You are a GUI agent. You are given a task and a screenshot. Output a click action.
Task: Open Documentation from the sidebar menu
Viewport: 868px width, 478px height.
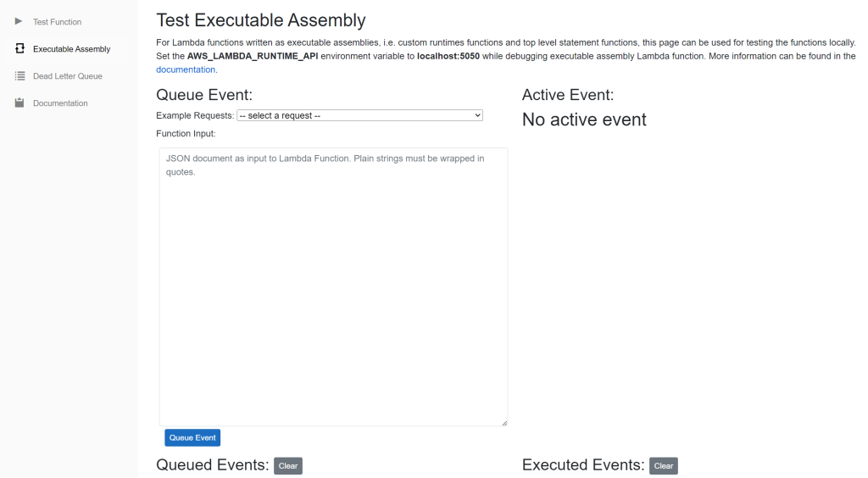point(60,103)
